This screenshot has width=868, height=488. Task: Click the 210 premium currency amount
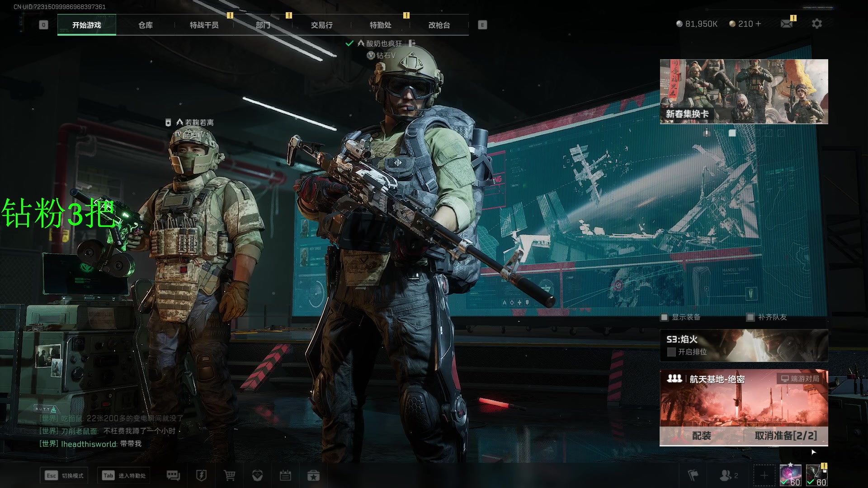(745, 23)
